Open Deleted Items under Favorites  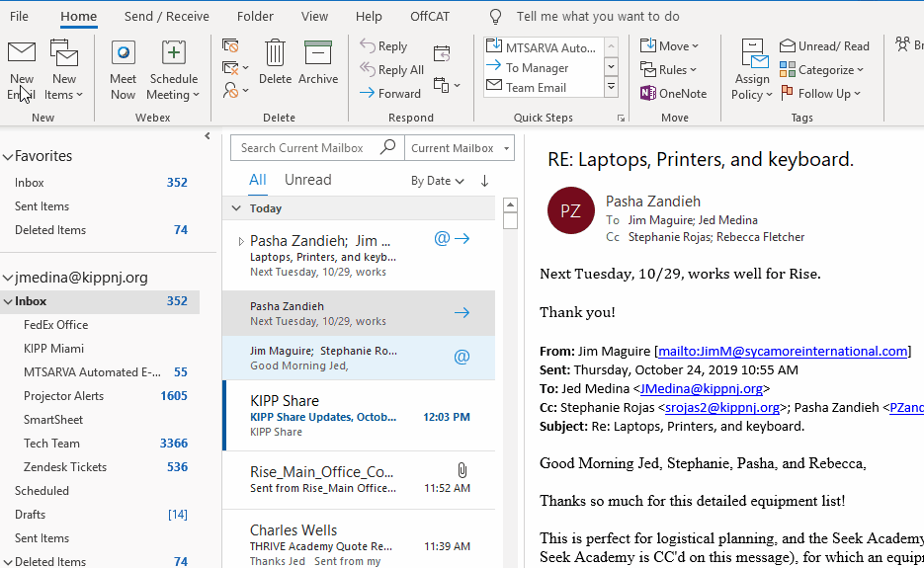[x=100, y=230]
